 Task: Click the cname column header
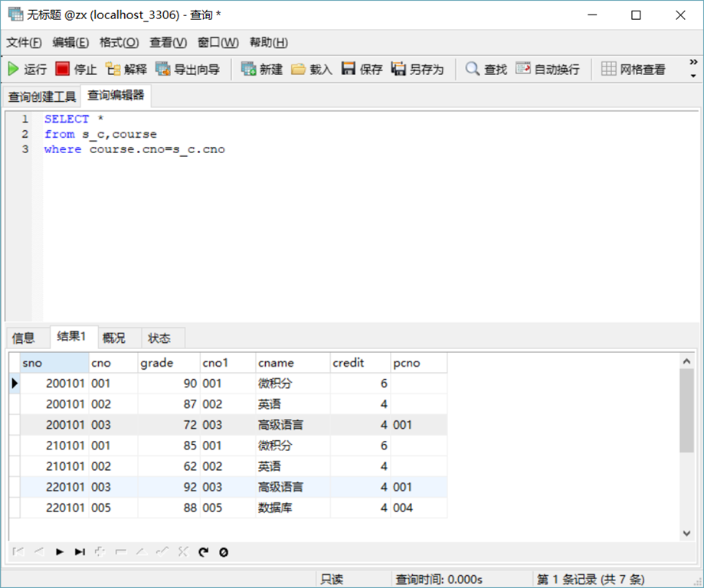(x=293, y=363)
